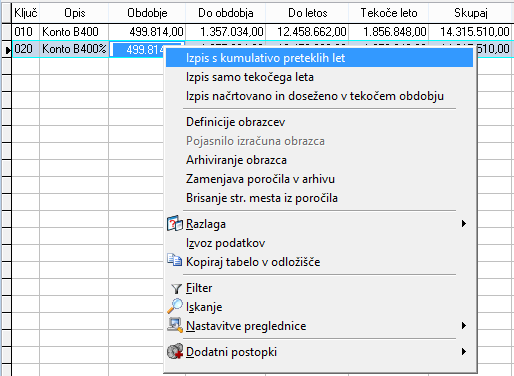
Task: Click the Nastavitve preglednice settings icon
Action: 175,325
